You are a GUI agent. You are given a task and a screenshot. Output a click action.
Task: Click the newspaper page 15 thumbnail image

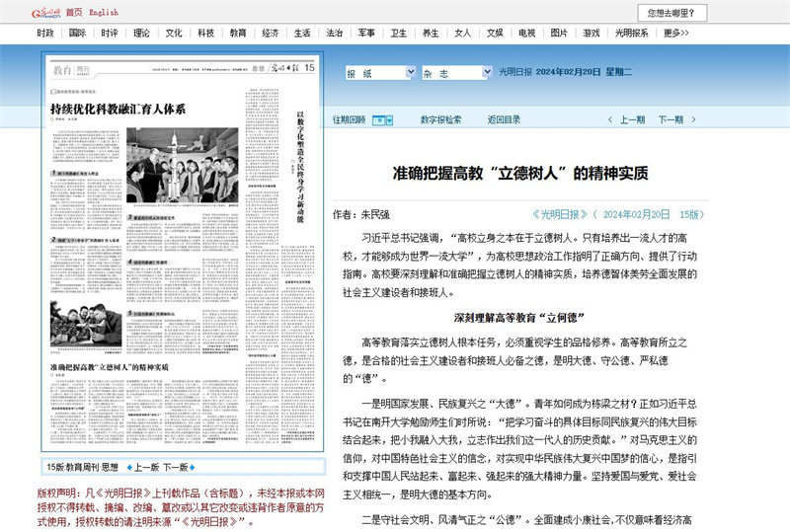point(183,257)
